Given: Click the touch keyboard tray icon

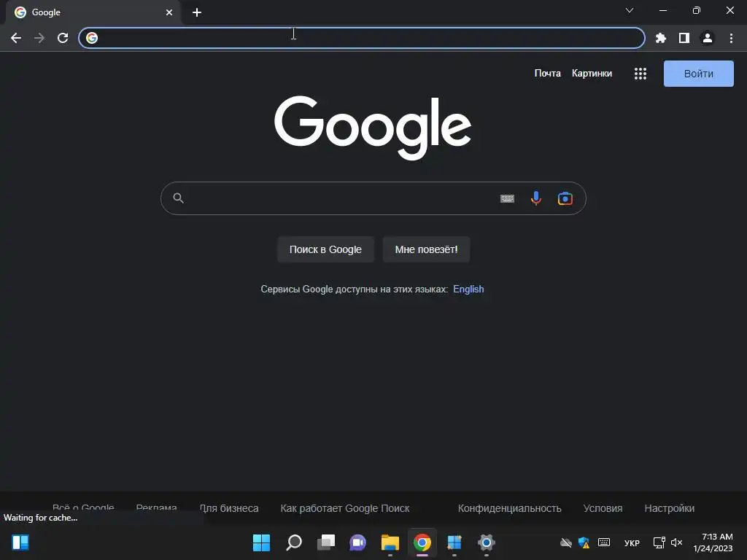Looking at the screenshot, I should pos(604,542).
